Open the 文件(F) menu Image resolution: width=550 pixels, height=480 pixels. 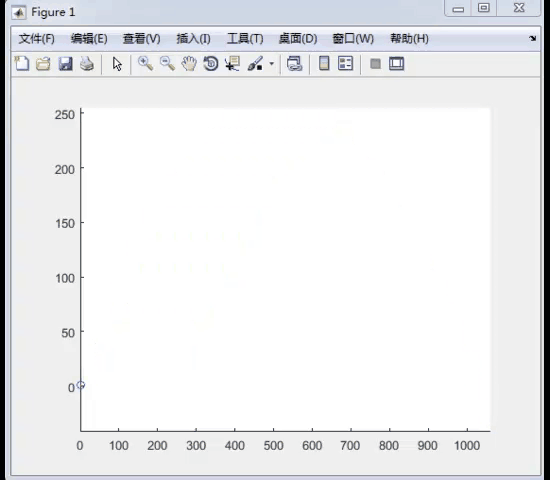coord(36,39)
